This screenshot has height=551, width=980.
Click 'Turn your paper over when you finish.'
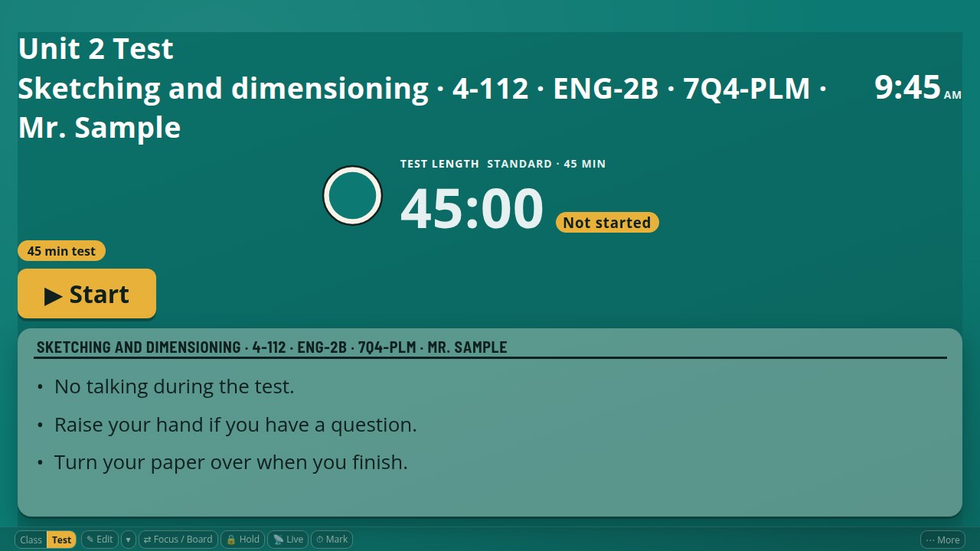coord(230,462)
